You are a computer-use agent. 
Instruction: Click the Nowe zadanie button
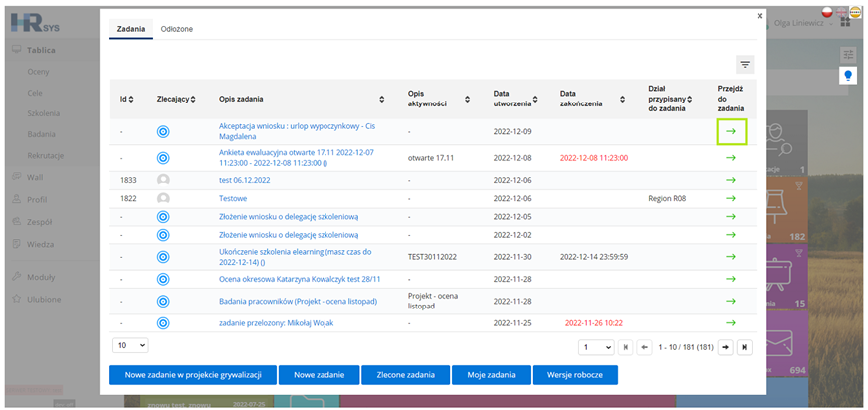click(x=319, y=375)
